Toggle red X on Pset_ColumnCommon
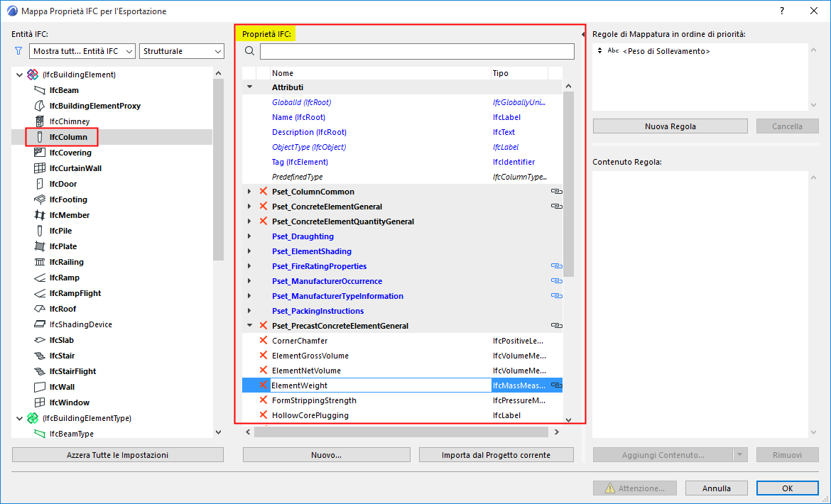The height and width of the screenshot is (504, 831). [264, 192]
